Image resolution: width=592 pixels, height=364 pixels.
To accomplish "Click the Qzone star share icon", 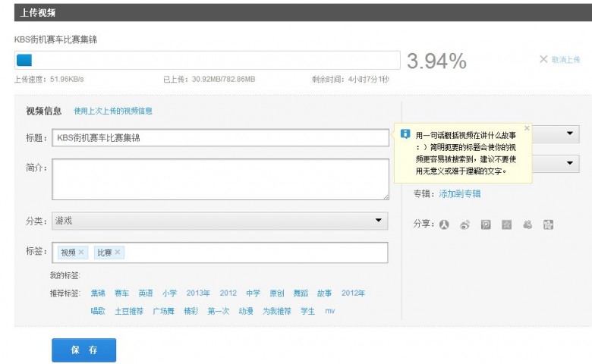I will (506, 224).
